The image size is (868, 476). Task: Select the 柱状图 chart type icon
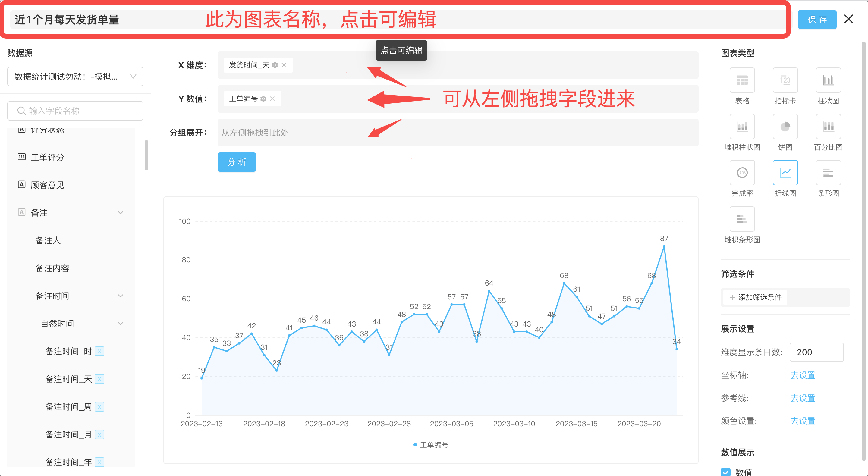point(828,80)
